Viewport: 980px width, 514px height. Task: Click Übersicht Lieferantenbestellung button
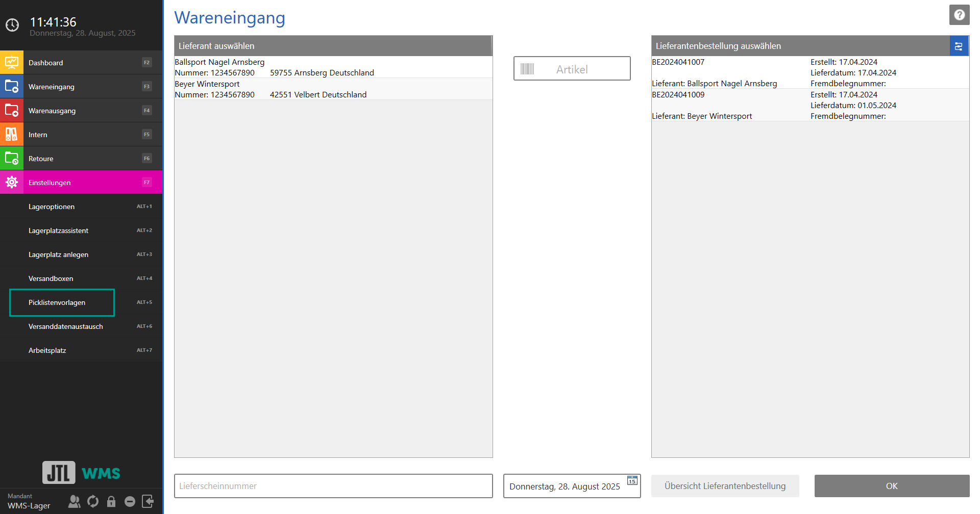pos(725,486)
